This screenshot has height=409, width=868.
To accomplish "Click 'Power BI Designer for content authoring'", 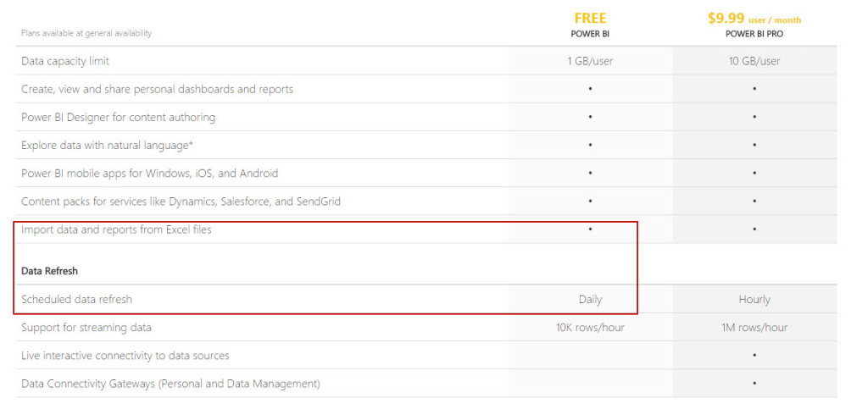I will [x=118, y=117].
